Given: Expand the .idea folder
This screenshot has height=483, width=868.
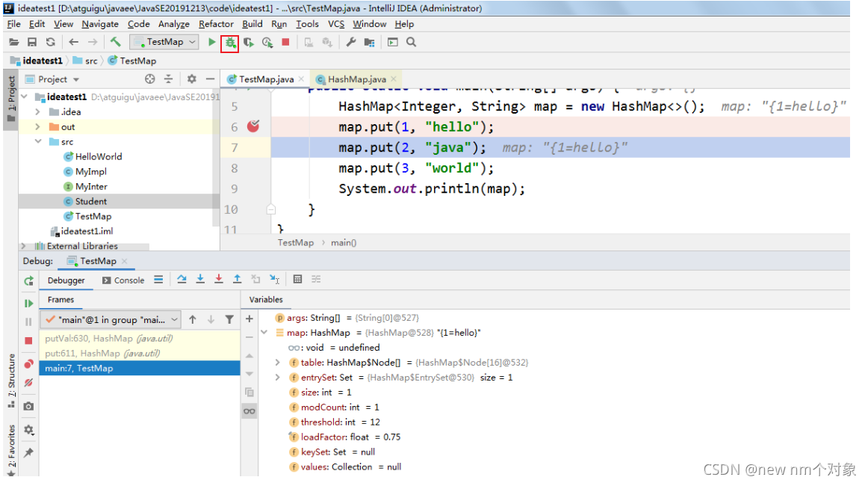Looking at the screenshot, I should pyautogui.click(x=37, y=112).
